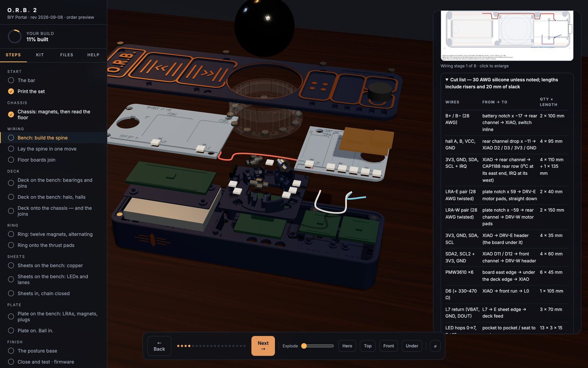Click the build progress ring icon
Screen dimensions: 588x368
point(15,36)
